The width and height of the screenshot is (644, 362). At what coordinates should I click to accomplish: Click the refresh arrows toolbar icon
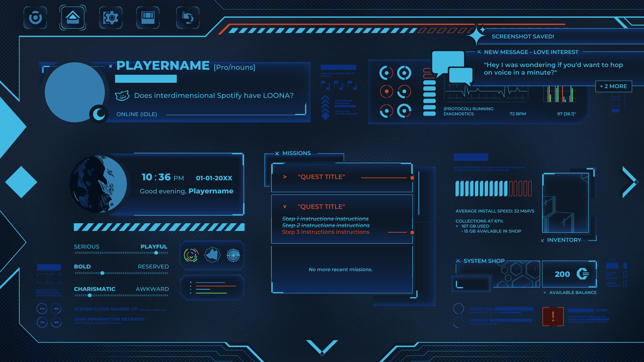point(188,17)
